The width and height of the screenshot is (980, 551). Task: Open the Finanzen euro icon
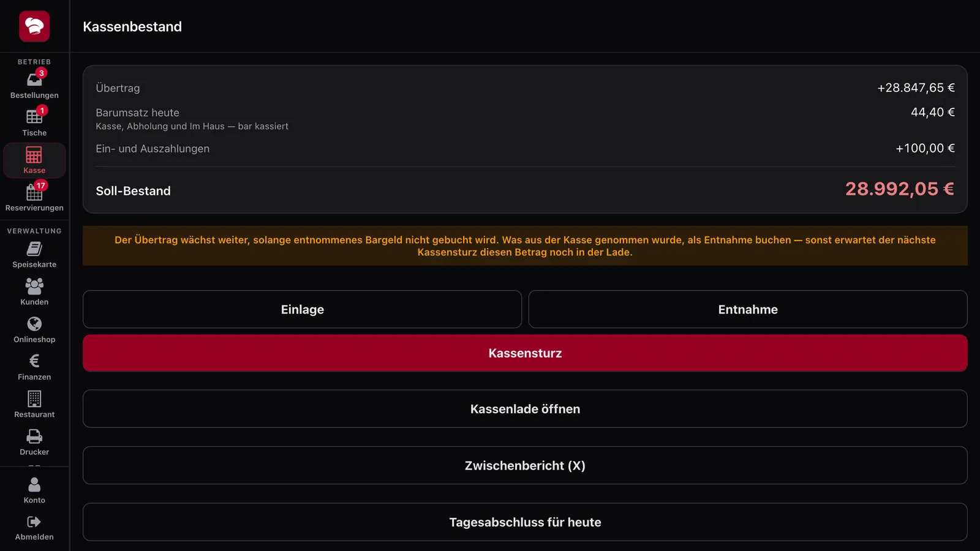click(34, 361)
